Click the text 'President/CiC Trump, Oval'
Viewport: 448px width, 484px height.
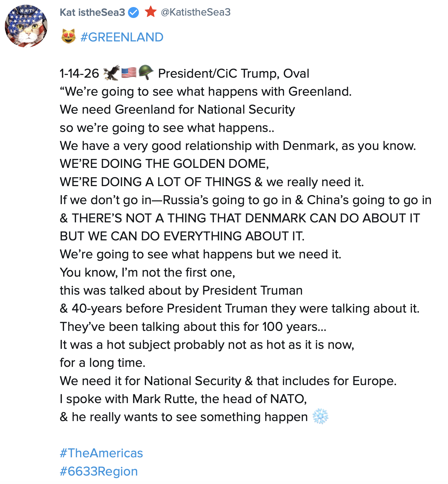click(x=234, y=74)
